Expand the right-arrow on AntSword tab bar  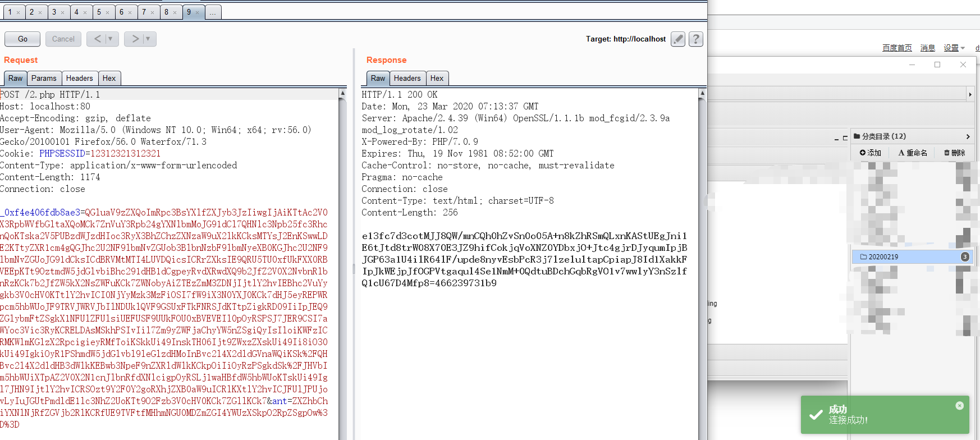coord(970,94)
